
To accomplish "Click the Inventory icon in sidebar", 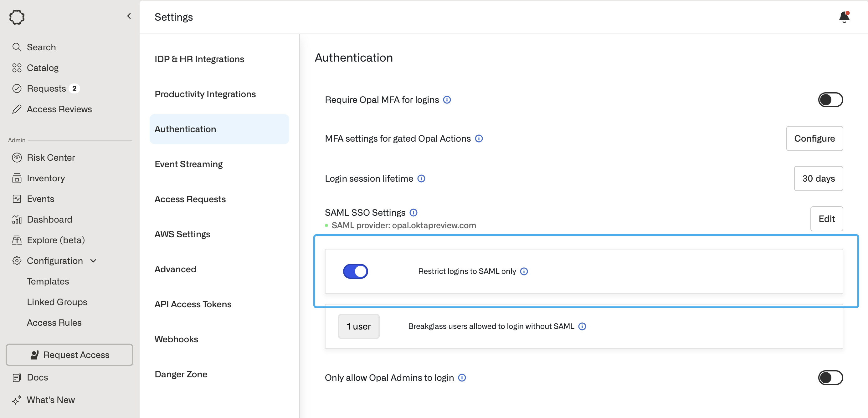I will click(17, 178).
